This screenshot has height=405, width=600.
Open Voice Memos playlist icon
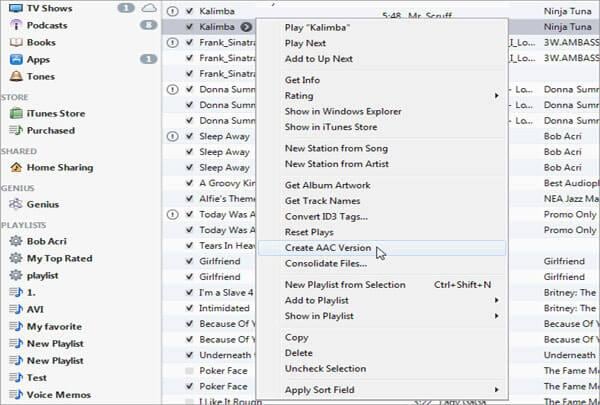[x=16, y=395]
